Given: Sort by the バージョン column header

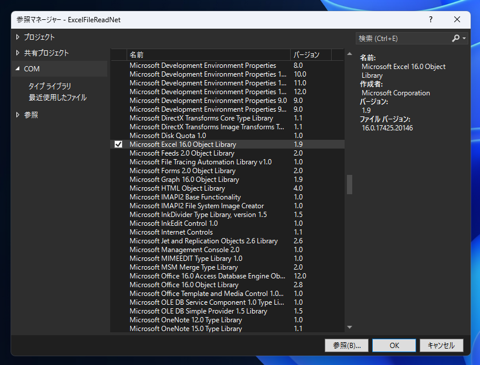Looking at the screenshot, I should [x=311, y=54].
